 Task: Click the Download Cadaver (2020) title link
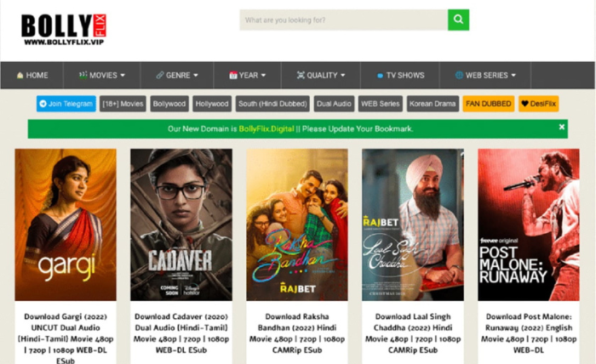coord(181,333)
